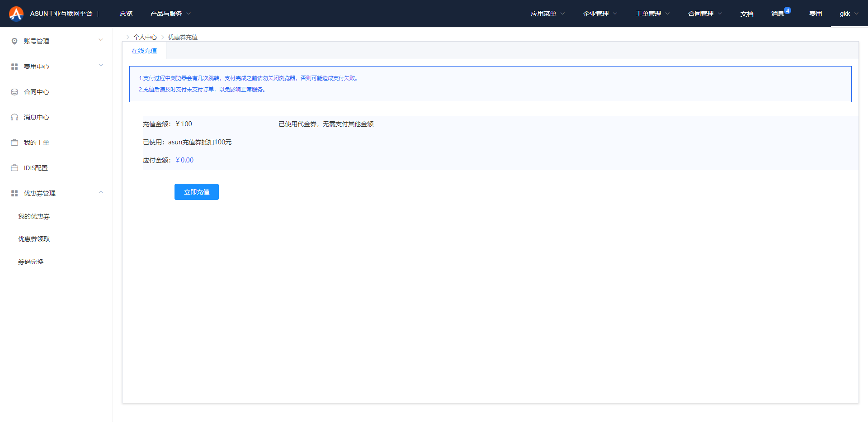Open the message badge showing 4
The width and height of the screenshot is (868, 424).
pos(787,11)
